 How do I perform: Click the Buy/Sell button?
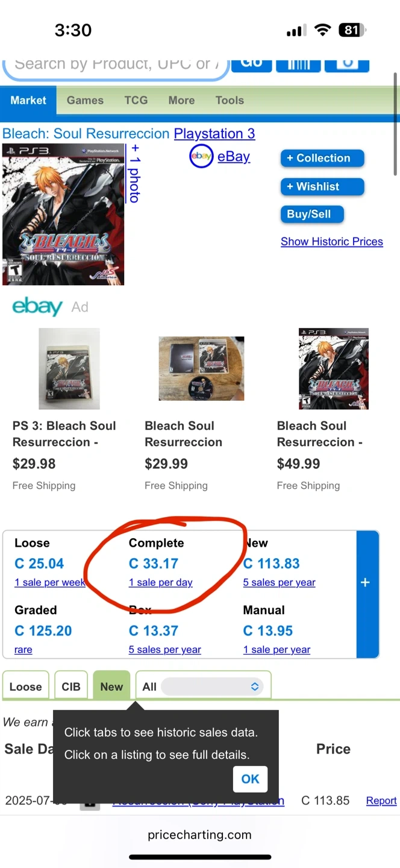pos(309,214)
